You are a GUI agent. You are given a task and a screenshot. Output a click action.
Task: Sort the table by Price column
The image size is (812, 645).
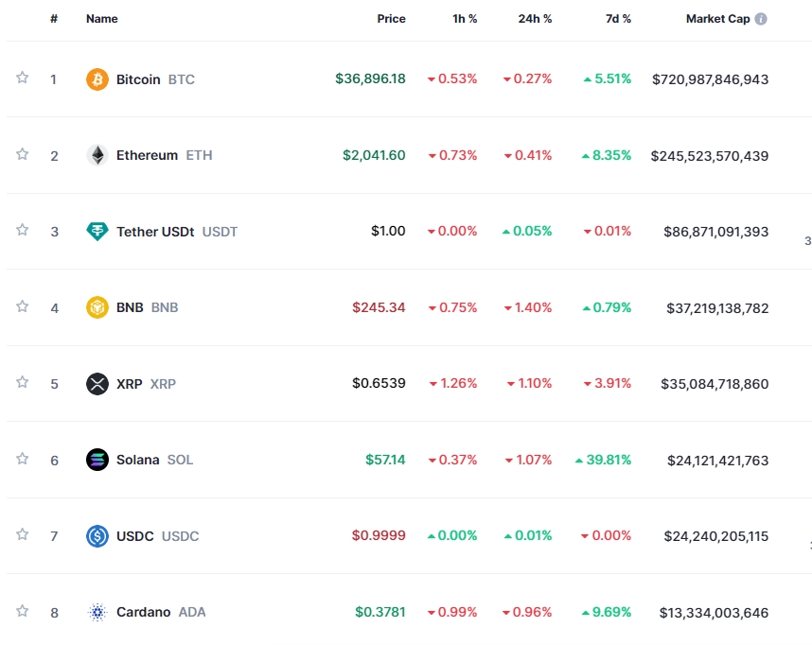click(391, 19)
